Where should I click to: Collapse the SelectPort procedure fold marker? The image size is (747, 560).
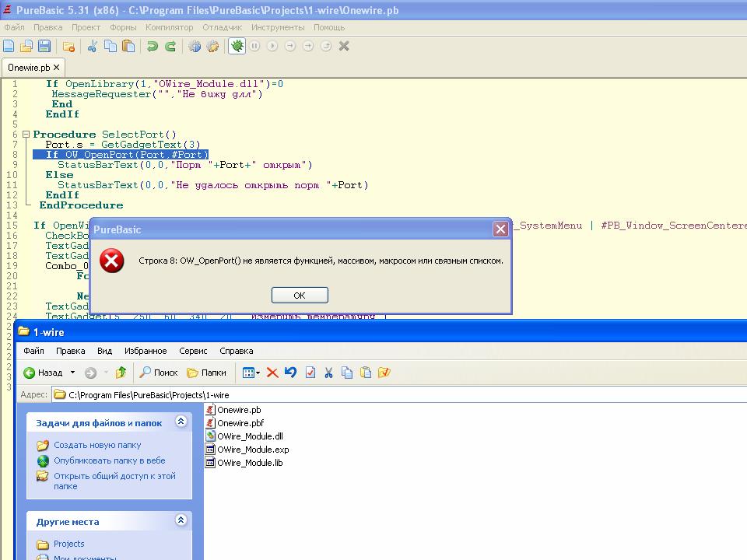[26, 135]
